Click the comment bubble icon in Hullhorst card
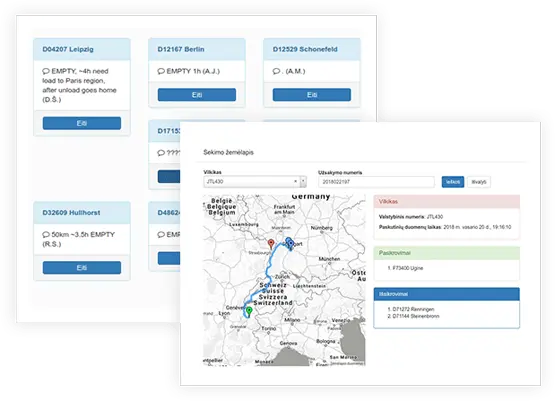Viewport: 555px width, 401px height. [46, 235]
